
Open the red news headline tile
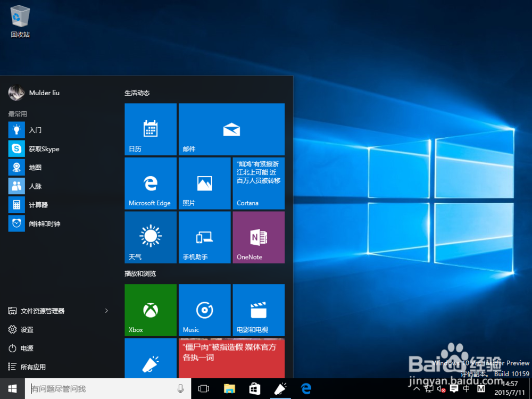point(231,358)
